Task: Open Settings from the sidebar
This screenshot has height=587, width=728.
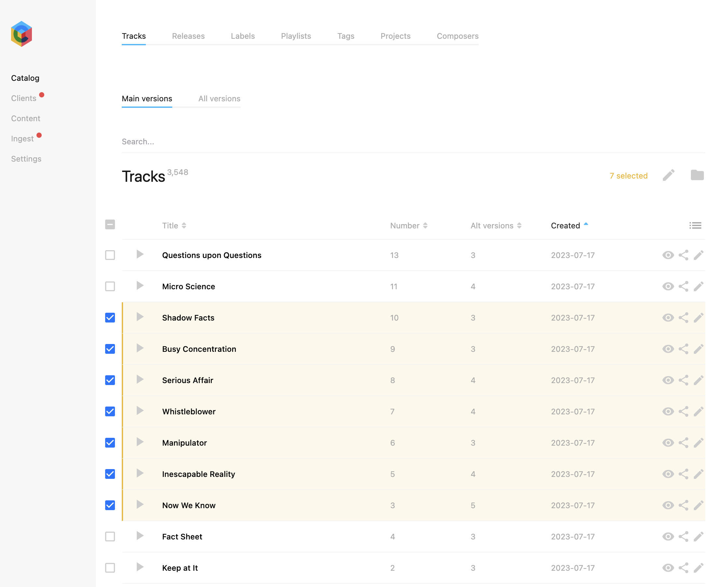Action: pyautogui.click(x=26, y=159)
